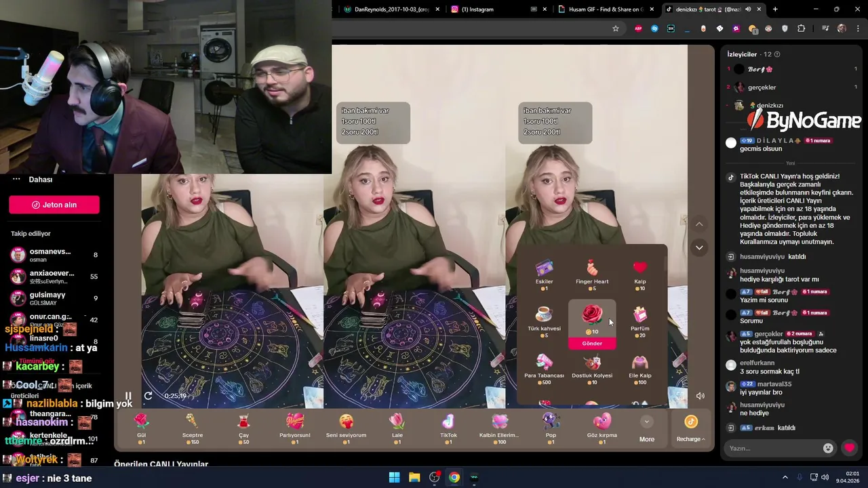This screenshot has height=488, width=868.
Task: Select the TikTok logo gift
Action: coord(448,428)
